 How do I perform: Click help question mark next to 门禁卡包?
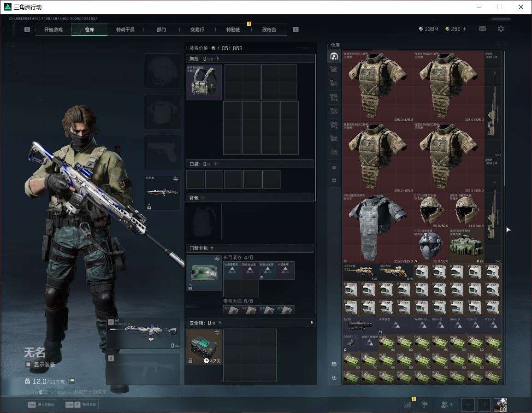click(x=212, y=248)
